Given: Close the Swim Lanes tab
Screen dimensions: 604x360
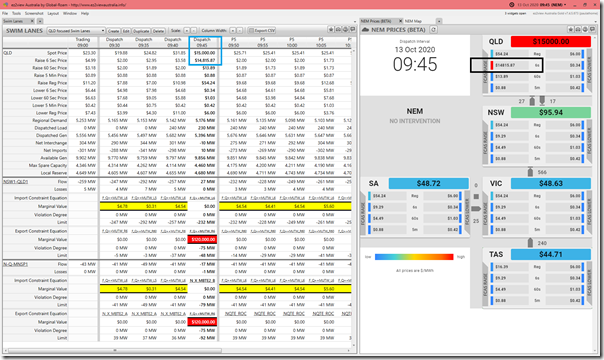Looking at the screenshot, I should click(32, 21).
